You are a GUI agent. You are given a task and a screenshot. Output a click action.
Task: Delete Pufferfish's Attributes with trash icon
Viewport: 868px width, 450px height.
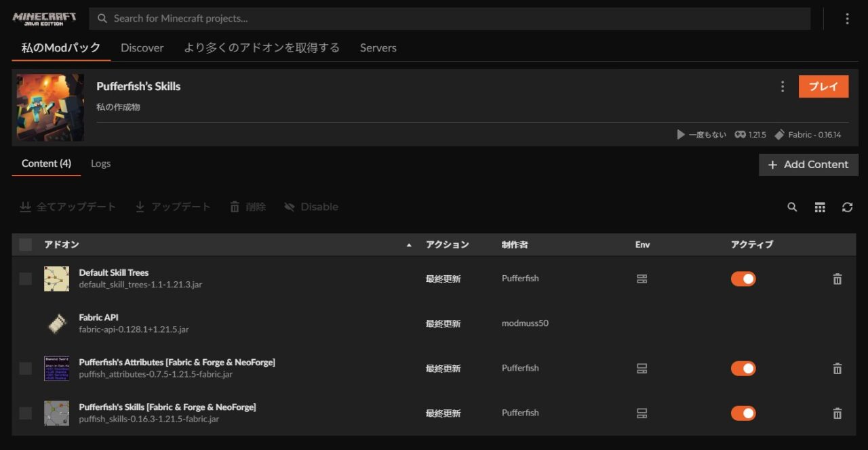pyautogui.click(x=837, y=369)
